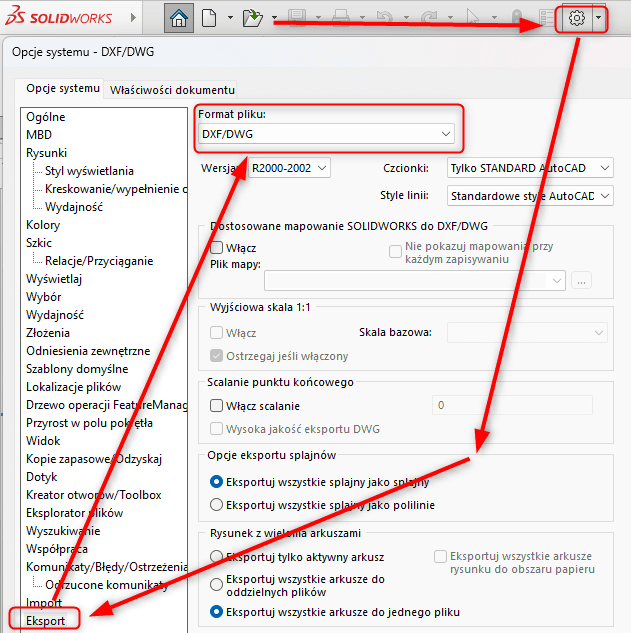
Task: Enable the Włącz scalanie checkbox
Action: 217,406
